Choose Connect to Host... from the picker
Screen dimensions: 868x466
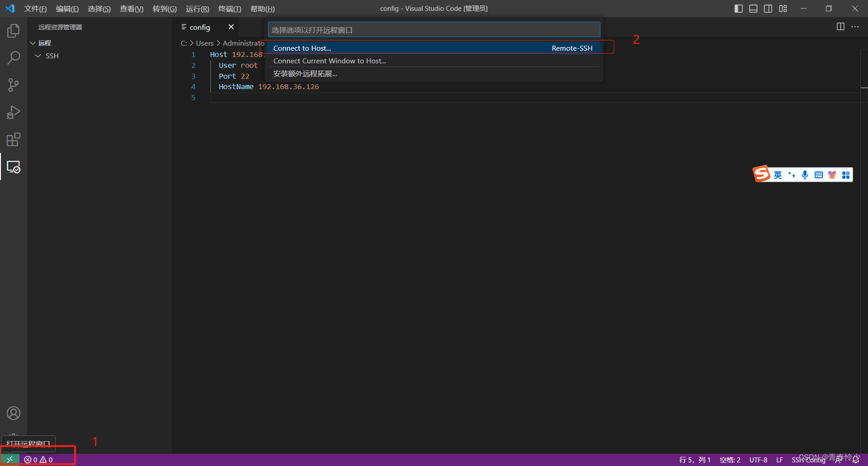coord(302,48)
